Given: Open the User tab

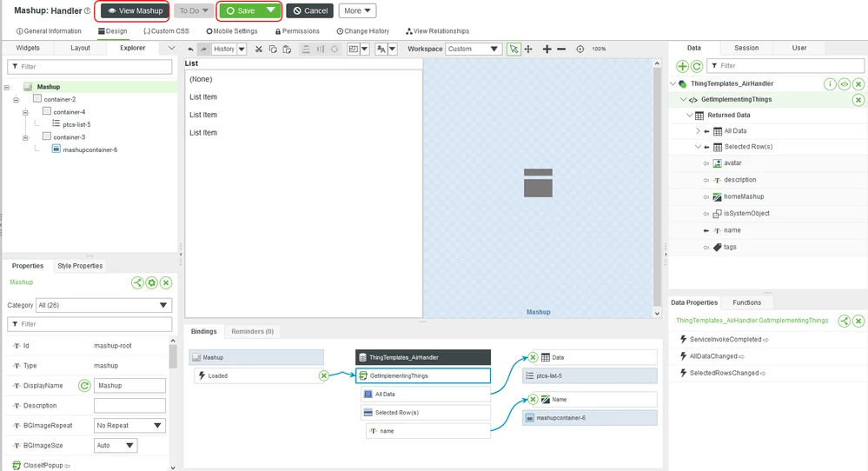Looking at the screenshot, I should 798,48.
